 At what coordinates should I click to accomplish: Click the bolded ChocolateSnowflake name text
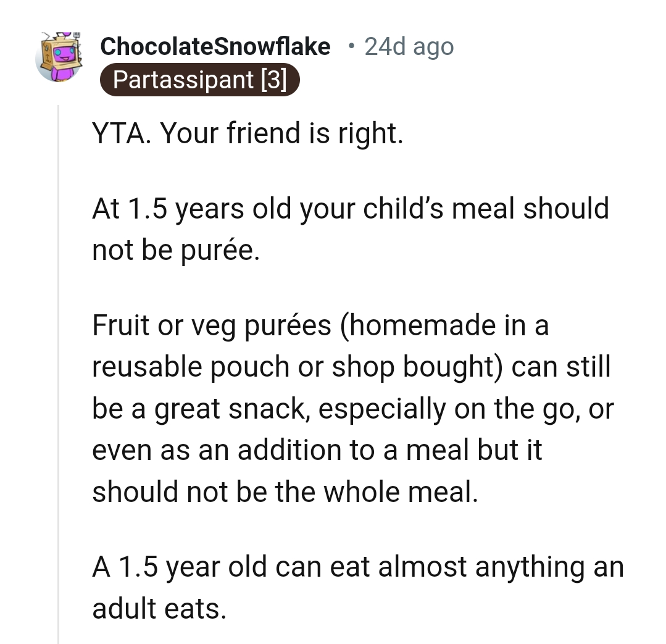pos(215,46)
